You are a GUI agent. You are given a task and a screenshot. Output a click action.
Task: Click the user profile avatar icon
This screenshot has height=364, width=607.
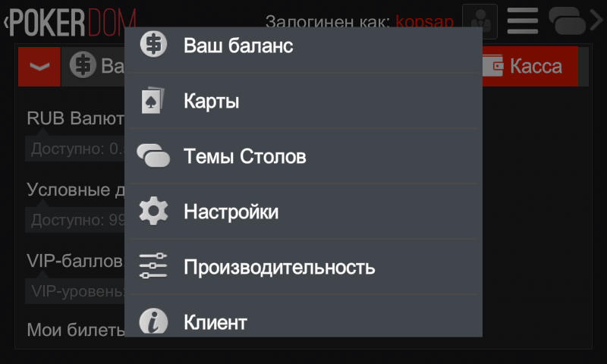coord(480,21)
